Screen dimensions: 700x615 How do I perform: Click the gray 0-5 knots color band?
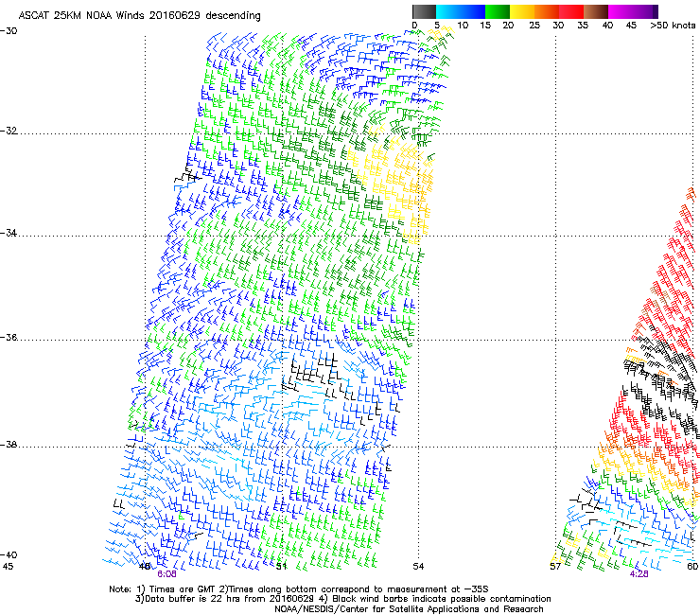click(424, 11)
